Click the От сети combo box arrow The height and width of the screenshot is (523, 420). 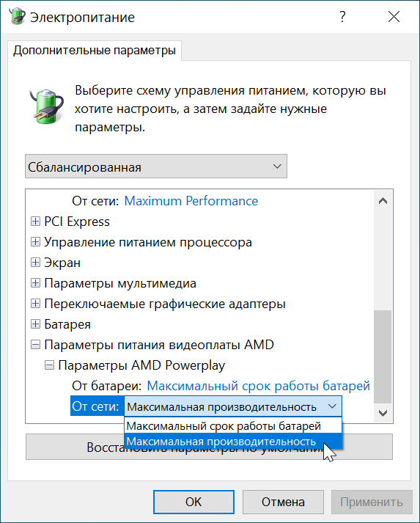point(332,406)
